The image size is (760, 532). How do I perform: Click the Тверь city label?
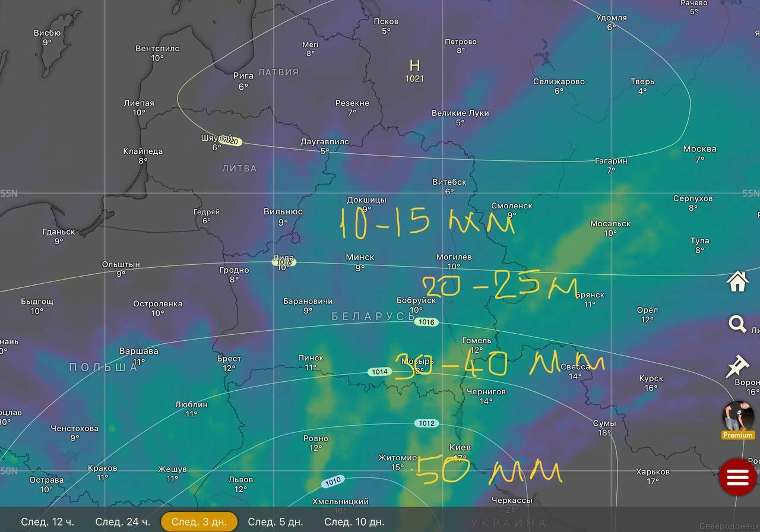[x=642, y=81]
